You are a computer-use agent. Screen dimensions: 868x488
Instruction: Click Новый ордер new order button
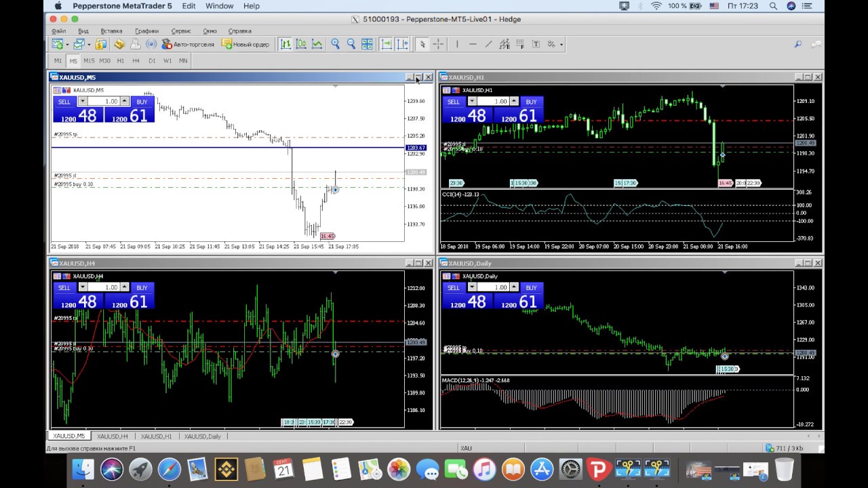point(245,44)
